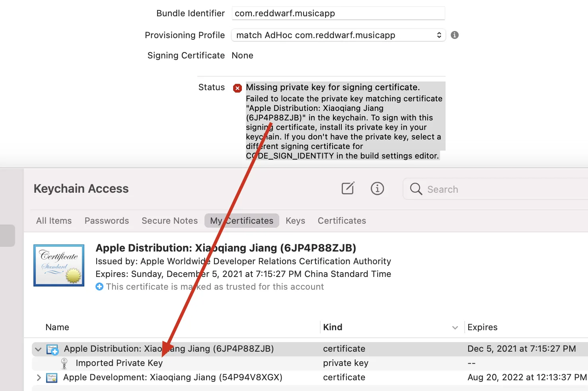The image size is (588, 391).
Task: Switch to the Secure Notes tab
Action: tap(169, 221)
